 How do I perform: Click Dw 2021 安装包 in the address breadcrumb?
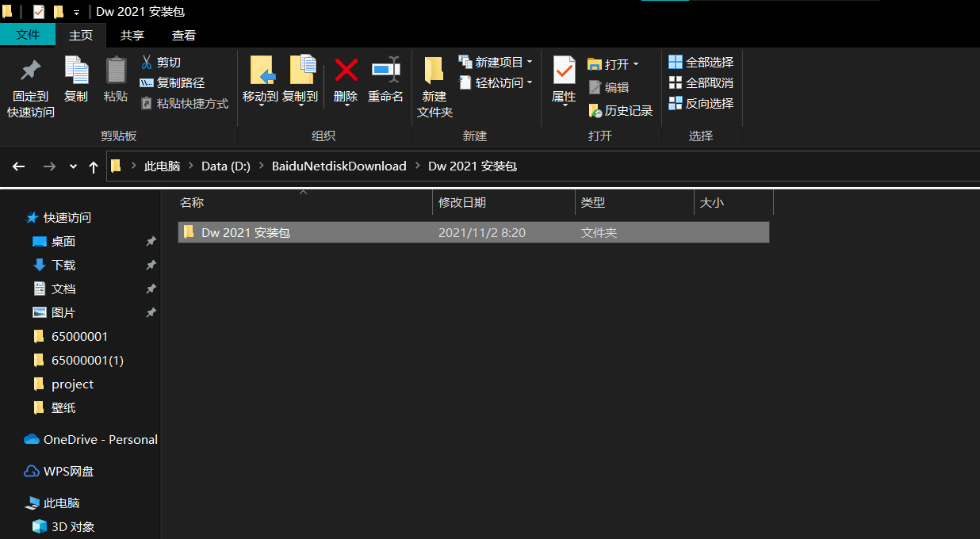(x=473, y=166)
